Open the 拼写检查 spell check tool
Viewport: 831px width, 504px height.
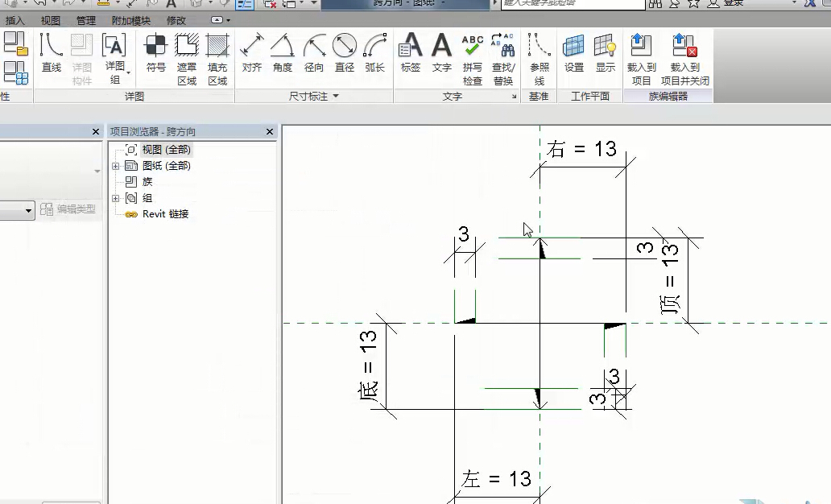[x=473, y=58]
